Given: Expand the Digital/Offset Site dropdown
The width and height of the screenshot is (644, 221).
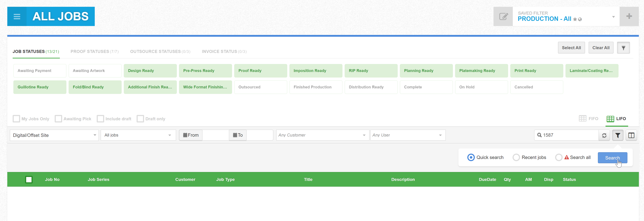Looking at the screenshot, I should coord(54,135).
